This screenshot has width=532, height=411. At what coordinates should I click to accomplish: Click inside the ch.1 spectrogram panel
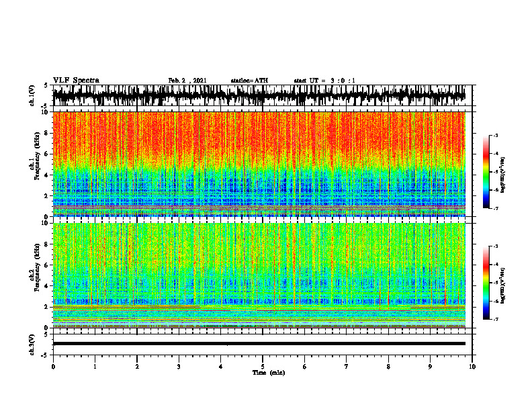tap(259, 164)
